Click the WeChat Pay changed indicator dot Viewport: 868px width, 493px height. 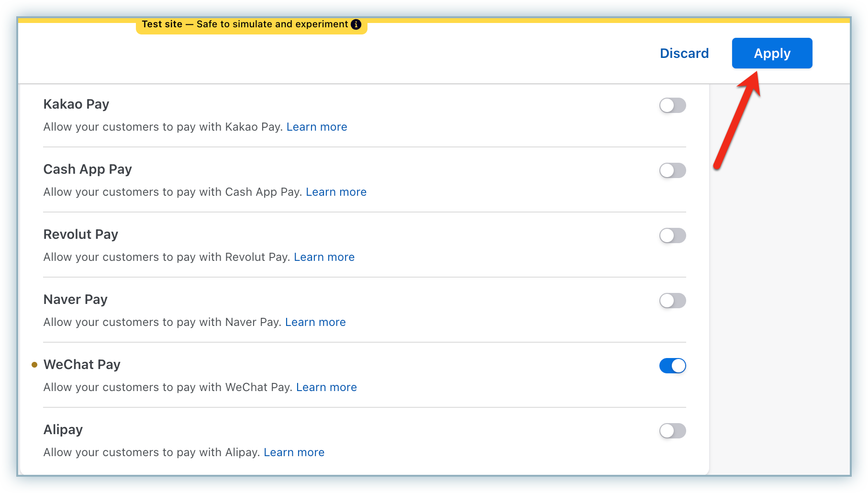34,365
